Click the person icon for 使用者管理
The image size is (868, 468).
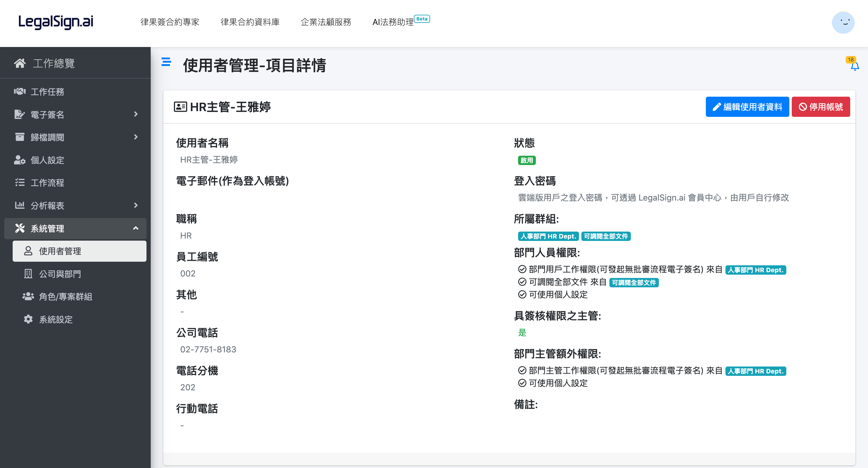click(28, 251)
